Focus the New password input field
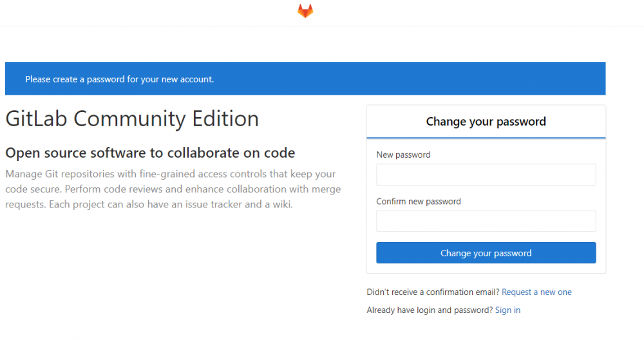 tap(486, 175)
